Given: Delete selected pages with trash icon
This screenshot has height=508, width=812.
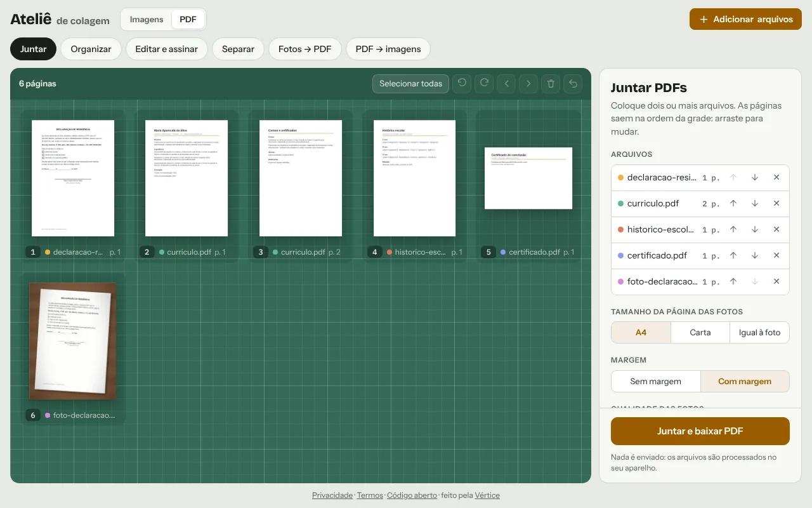Looking at the screenshot, I should (x=551, y=83).
